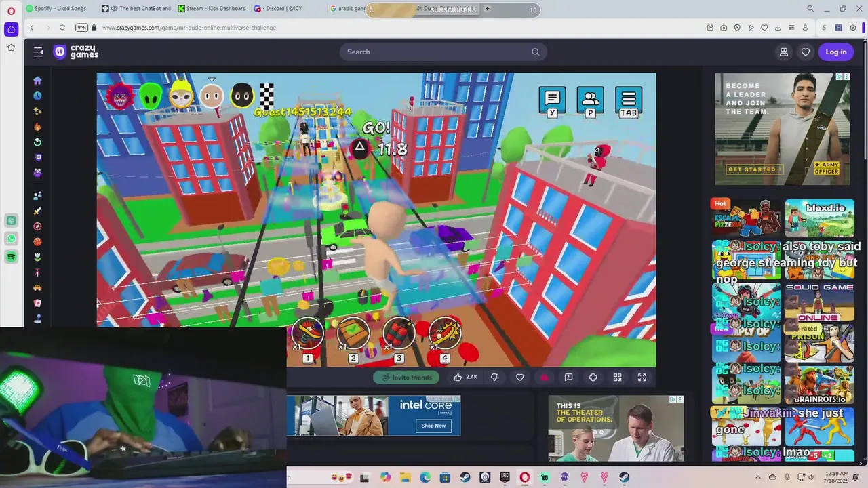Viewport: 868px width, 488px height.
Task: Expand the CrazyGames sidebar menu
Action: (39, 52)
